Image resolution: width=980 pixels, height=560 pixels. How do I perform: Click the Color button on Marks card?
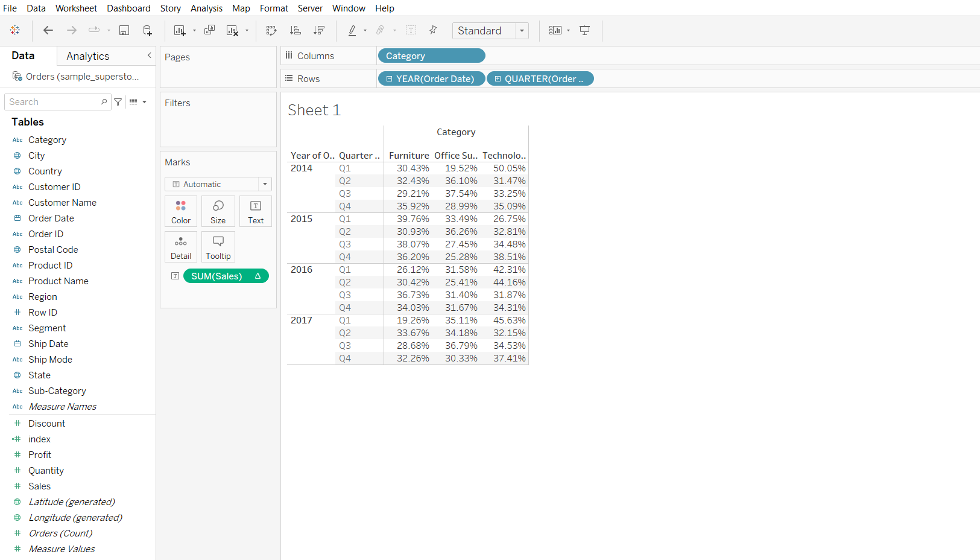pos(181,211)
